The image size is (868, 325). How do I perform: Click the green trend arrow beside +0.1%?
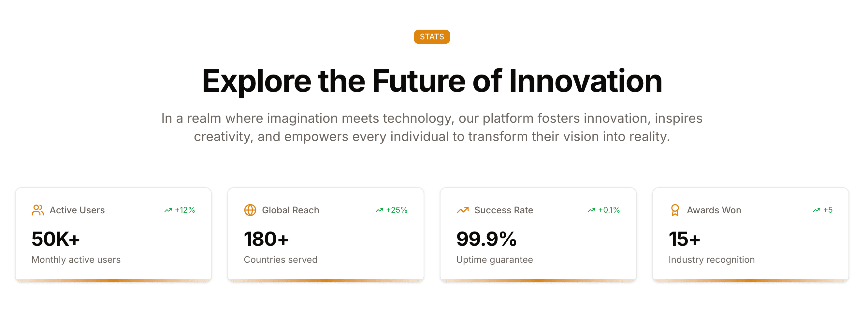coord(591,210)
